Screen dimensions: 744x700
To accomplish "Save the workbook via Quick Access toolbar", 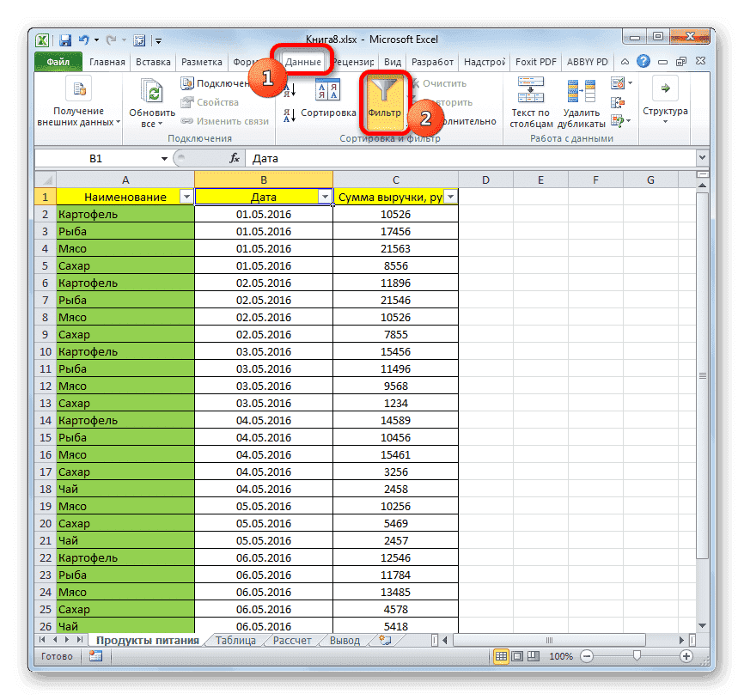I will click(x=64, y=39).
